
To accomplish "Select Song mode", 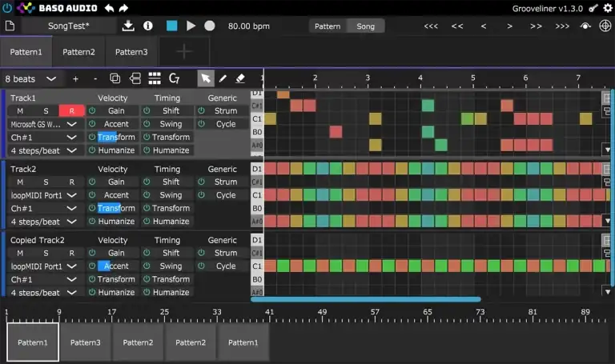I will coord(365,26).
